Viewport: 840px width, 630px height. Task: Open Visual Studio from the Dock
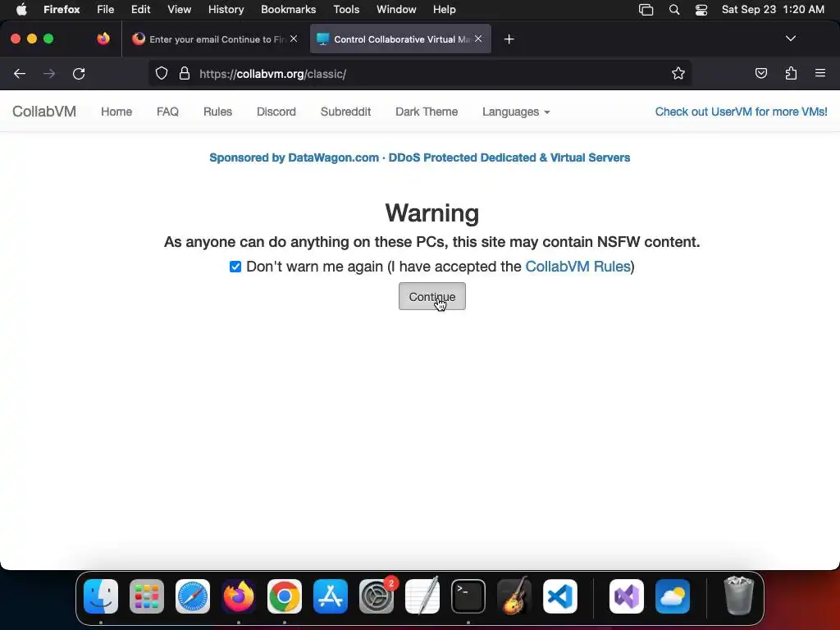(x=627, y=596)
